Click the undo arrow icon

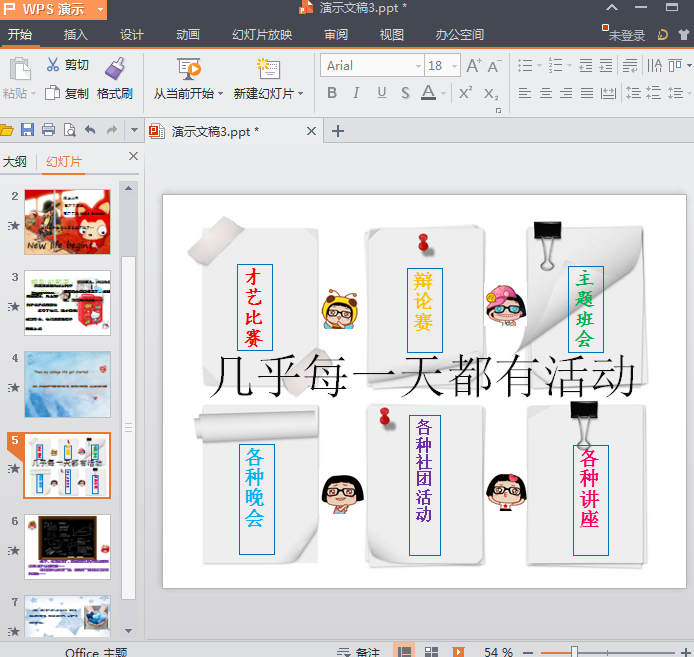pos(90,130)
